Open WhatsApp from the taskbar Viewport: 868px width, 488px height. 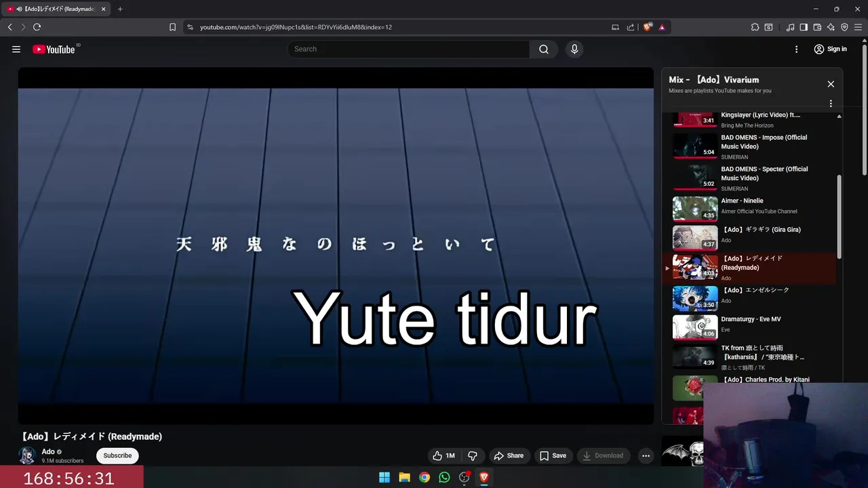(444, 477)
